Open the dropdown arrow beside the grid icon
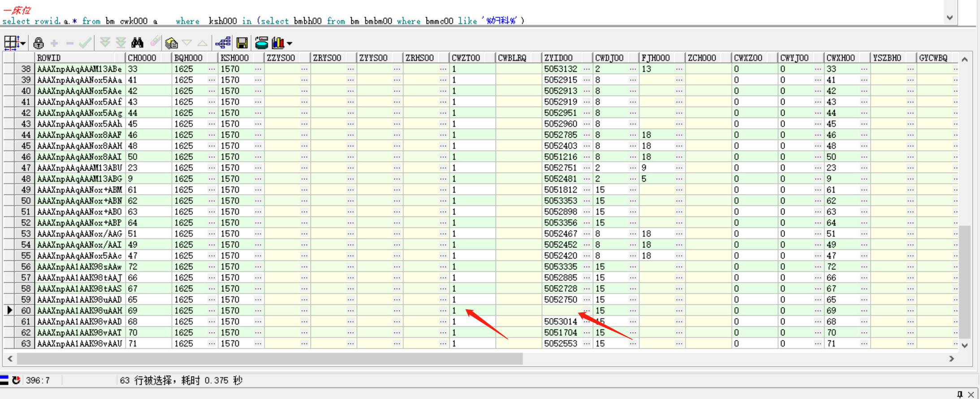Image resolution: width=980 pixels, height=399 pixels. (x=23, y=43)
